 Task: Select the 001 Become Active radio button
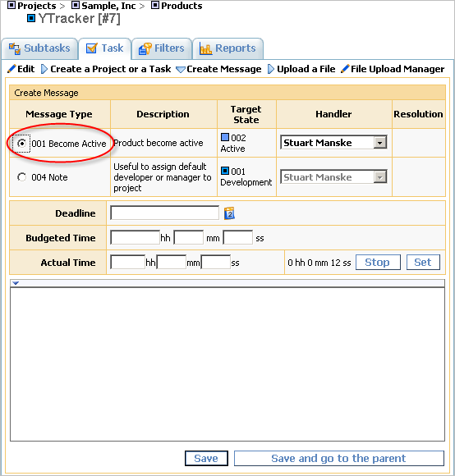click(x=21, y=143)
